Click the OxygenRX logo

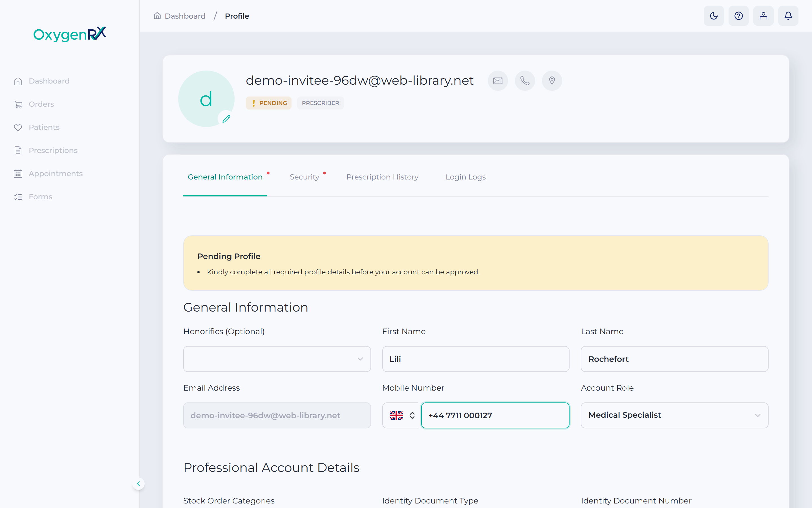coord(70,34)
